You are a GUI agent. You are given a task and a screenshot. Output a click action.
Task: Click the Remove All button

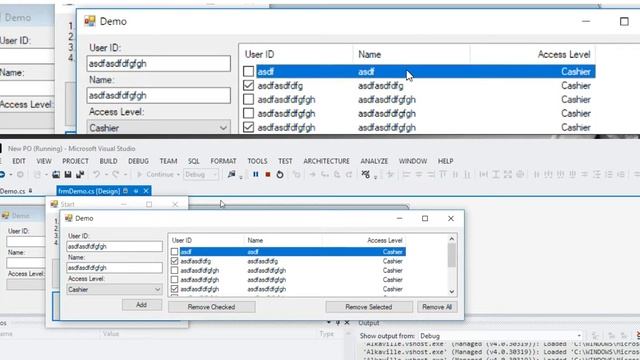coord(437,307)
